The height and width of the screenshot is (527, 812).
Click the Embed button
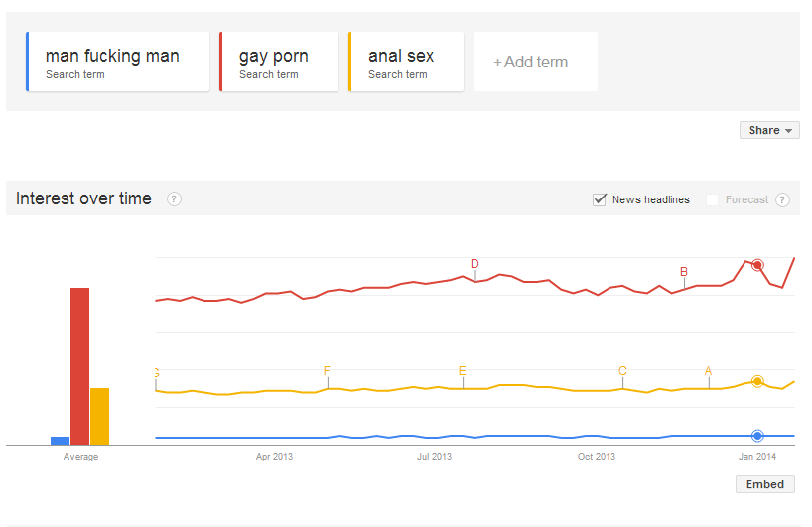click(765, 484)
